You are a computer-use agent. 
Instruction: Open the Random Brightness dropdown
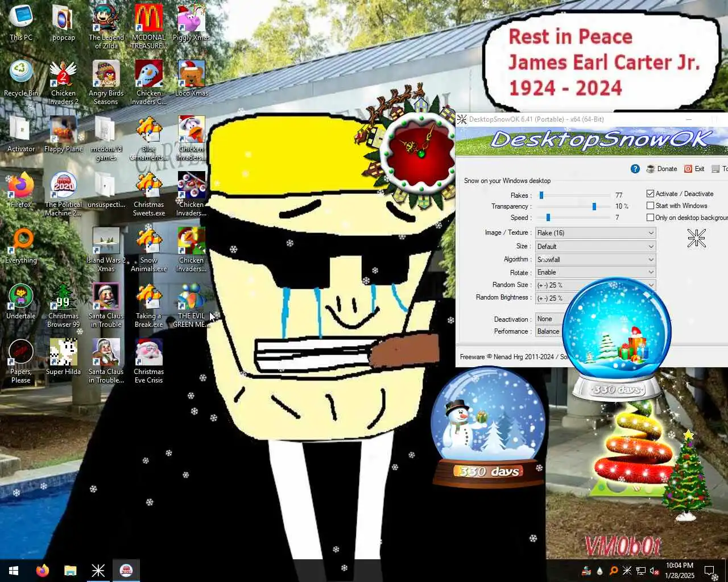click(x=551, y=298)
